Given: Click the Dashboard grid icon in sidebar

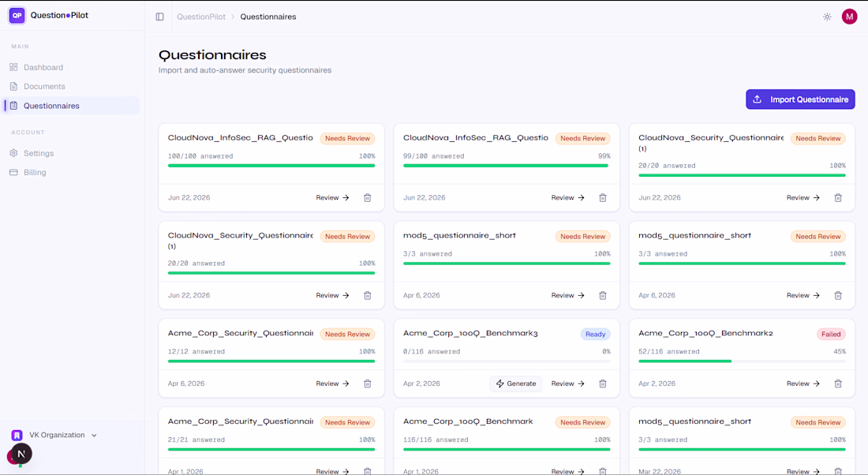Looking at the screenshot, I should tap(14, 67).
